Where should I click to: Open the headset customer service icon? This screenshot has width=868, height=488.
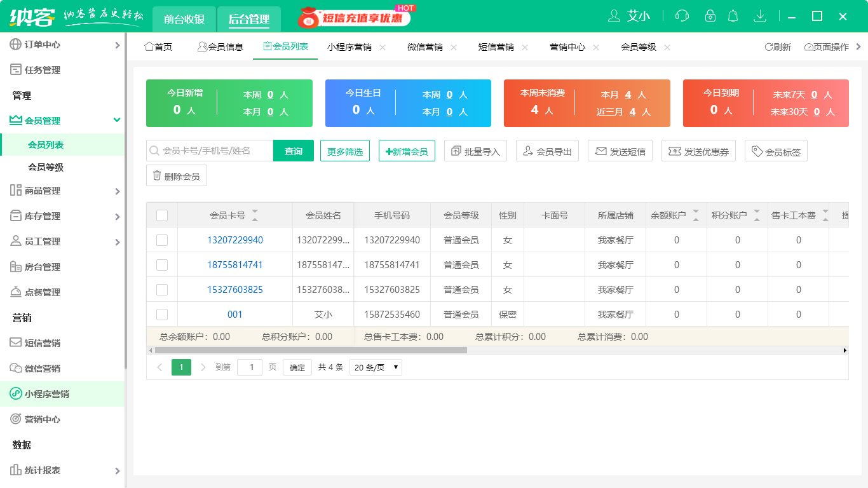[x=682, y=16]
